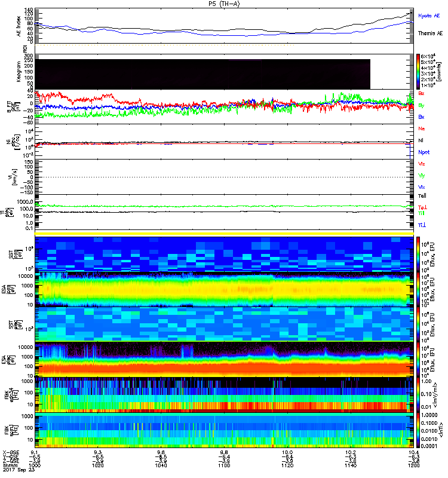Click the red "Bz" legend label

421,93
